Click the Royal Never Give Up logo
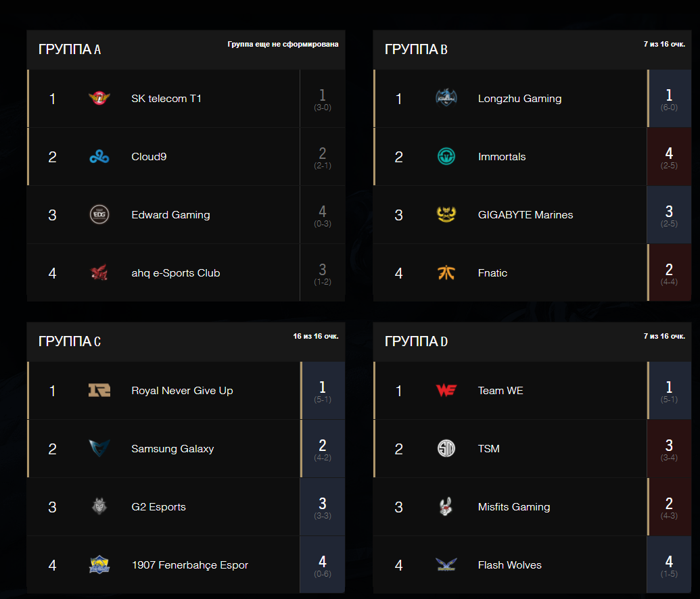Screen dimensions: 700x599 click(99, 391)
